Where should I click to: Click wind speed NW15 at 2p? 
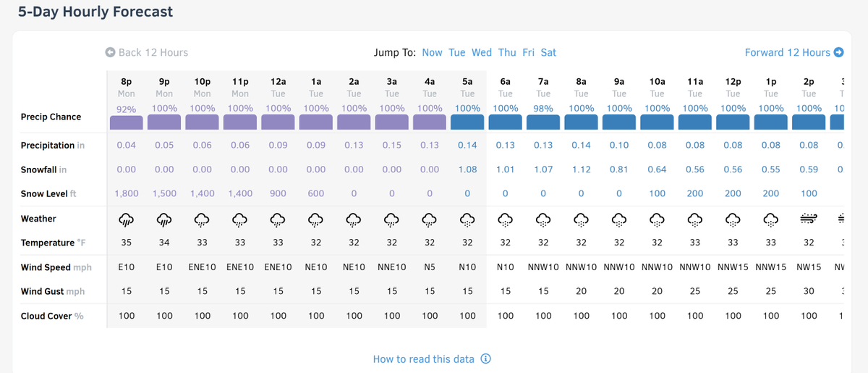coord(809,267)
